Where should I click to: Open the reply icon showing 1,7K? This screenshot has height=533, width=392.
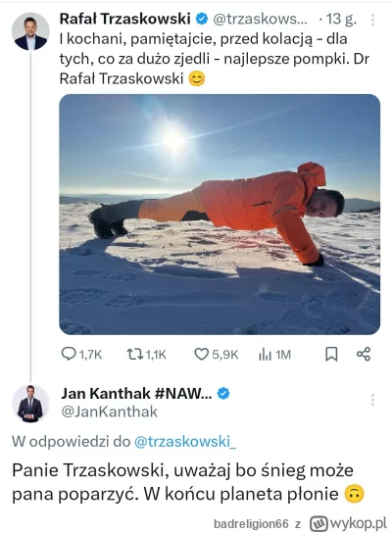(x=69, y=354)
